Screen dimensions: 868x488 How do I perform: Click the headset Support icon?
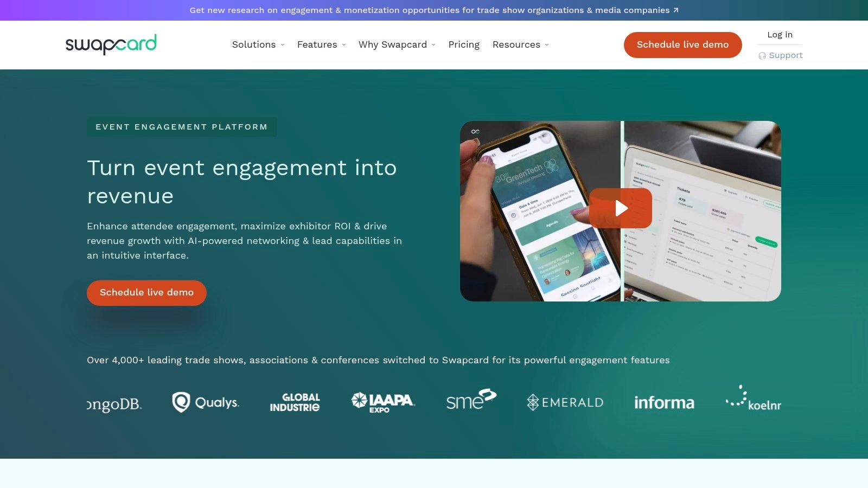click(762, 56)
